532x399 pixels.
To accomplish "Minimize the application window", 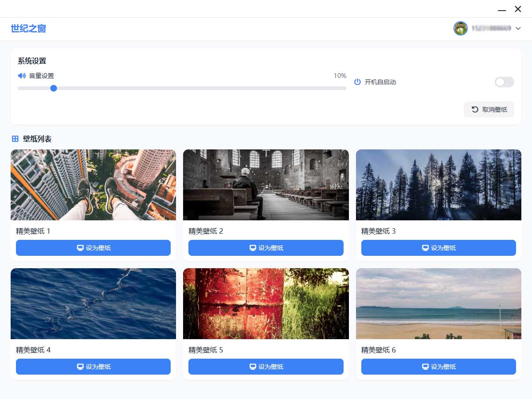I will coord(502,9).
